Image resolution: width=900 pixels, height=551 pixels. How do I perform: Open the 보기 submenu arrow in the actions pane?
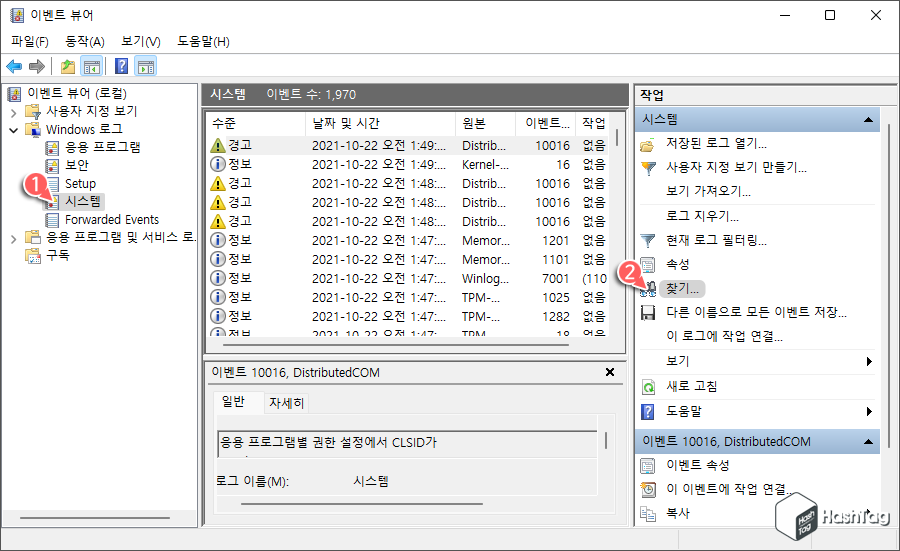click(x=869, y=362)
